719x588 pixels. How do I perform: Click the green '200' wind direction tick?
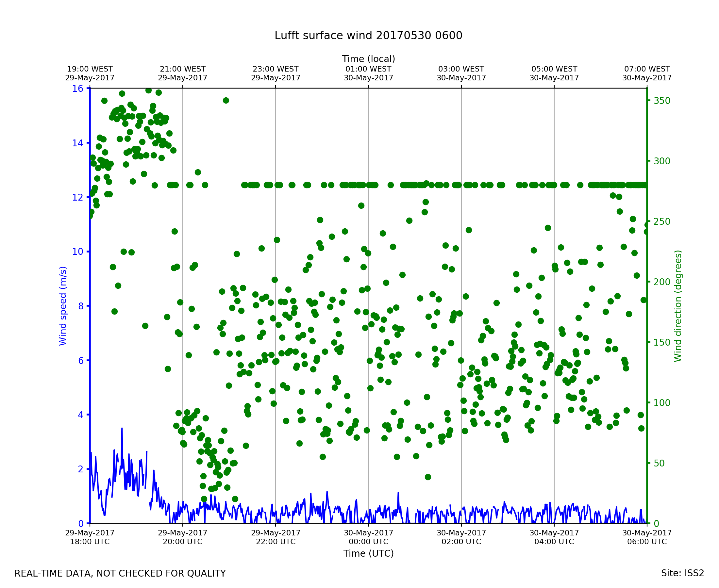click(x=662, y=282)
